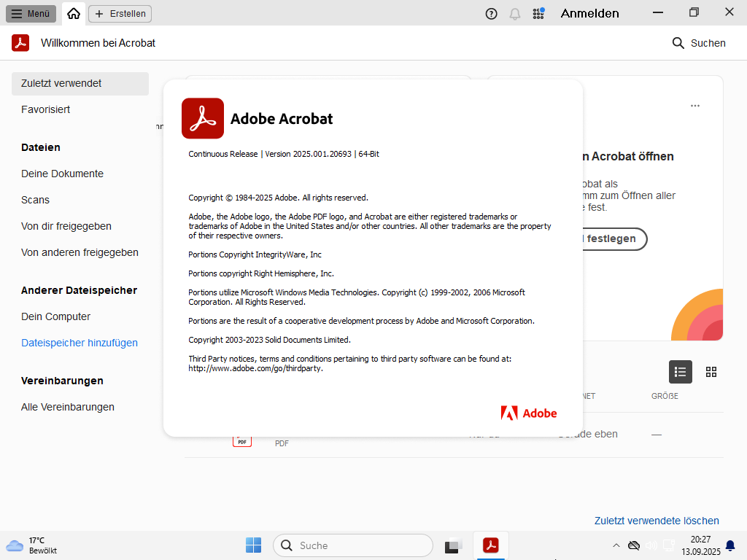Click the Acrobat logo beside Willkommen

20,43
